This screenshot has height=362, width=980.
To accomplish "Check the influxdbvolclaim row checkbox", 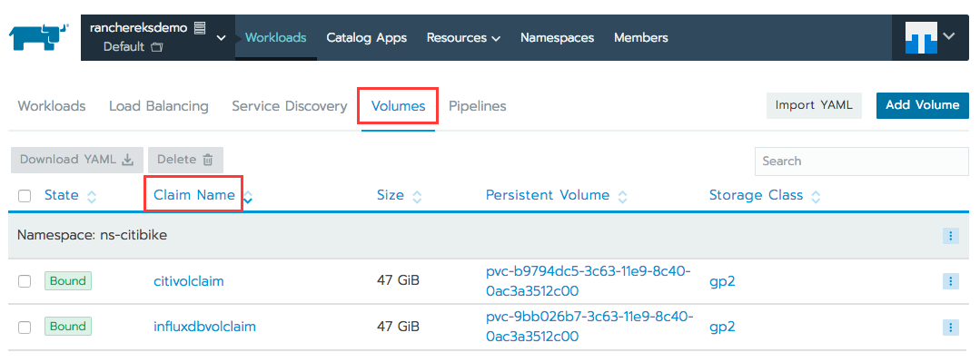I will pos(25,327).
